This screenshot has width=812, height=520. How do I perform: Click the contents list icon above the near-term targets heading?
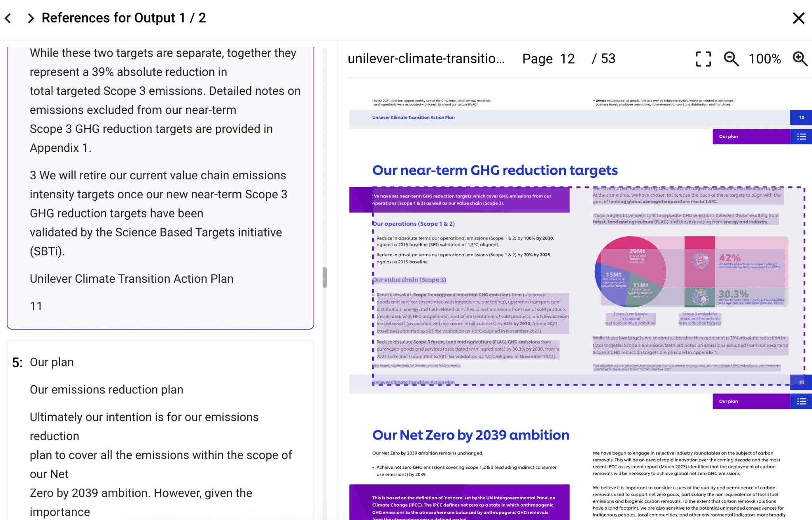(801, 136)
